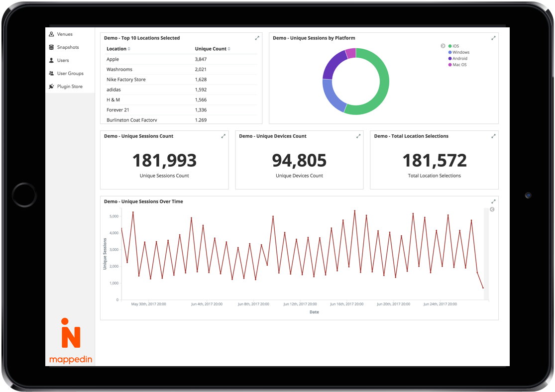
Task: Click the light blue Windows donut segment
Action: [x=332, y=97]
